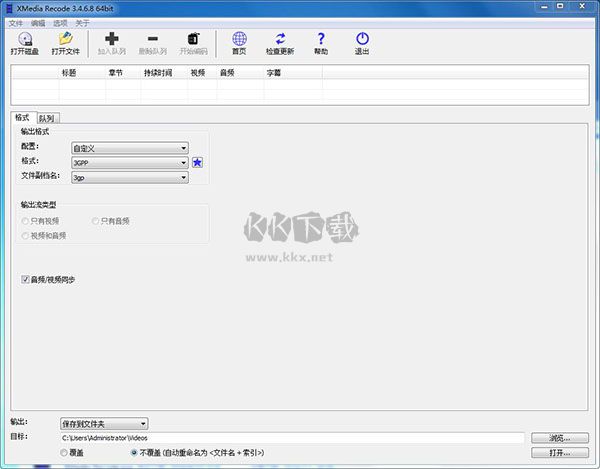Select the Video only (只有视频) radio button

[25, 221]
